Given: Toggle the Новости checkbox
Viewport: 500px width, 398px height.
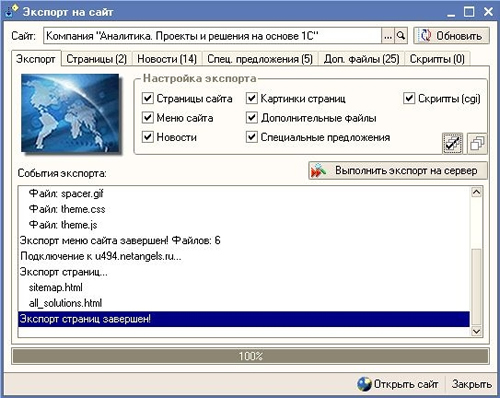Looking at the screenshot, I should [147, 137].
